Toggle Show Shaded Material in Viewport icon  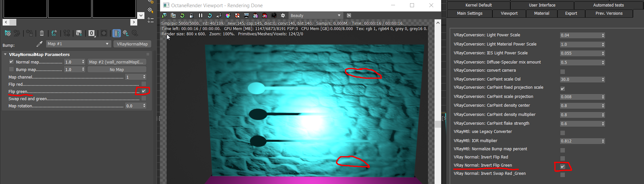click(104, 33)
